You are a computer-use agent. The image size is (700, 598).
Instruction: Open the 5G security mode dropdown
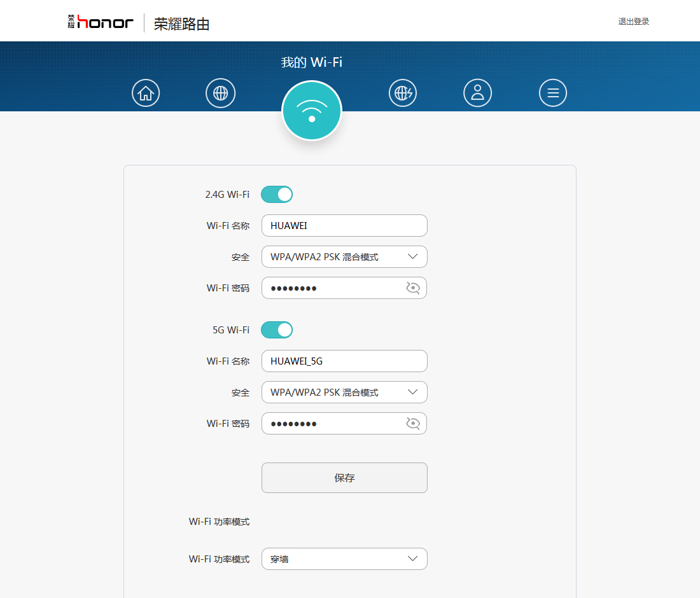[x=344, y=392]
